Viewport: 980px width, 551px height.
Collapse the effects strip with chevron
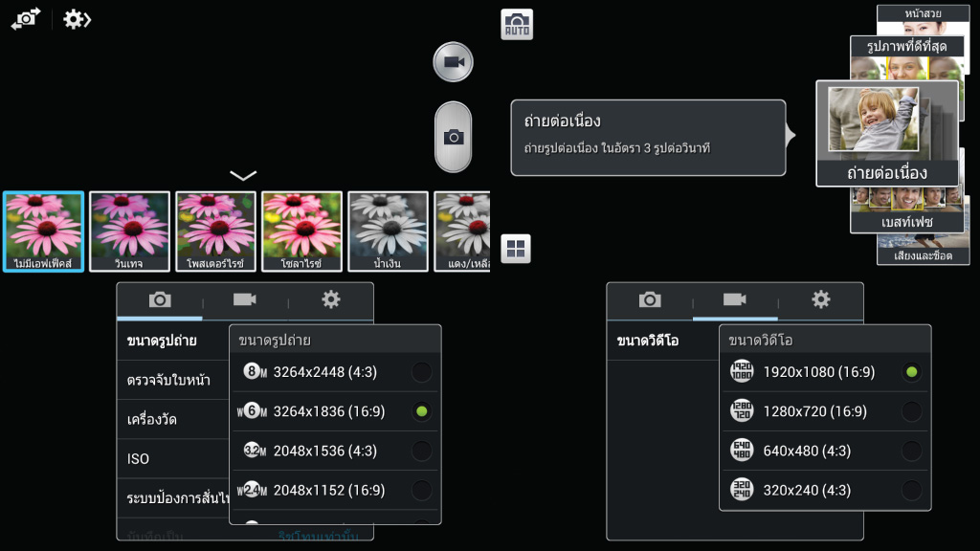point(243,175)
